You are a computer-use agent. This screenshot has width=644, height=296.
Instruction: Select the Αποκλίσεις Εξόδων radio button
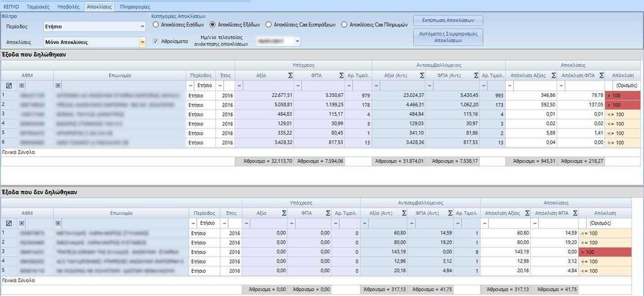tap(213, 25)
